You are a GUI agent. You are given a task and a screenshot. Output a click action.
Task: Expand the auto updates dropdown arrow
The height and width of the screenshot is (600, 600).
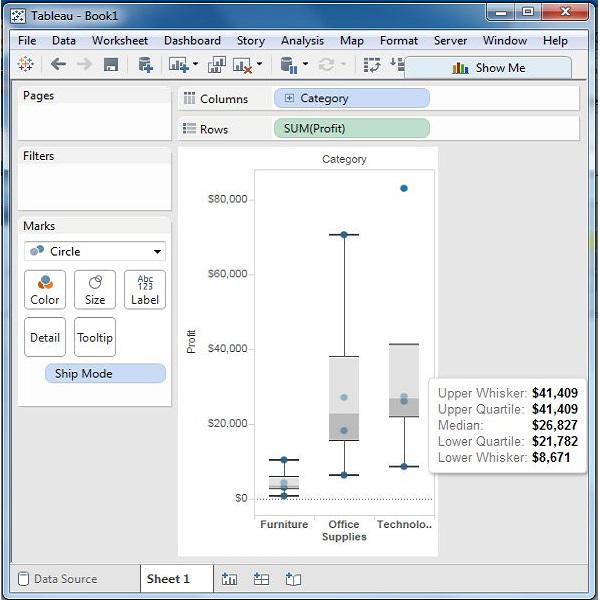tap(305, 64)
